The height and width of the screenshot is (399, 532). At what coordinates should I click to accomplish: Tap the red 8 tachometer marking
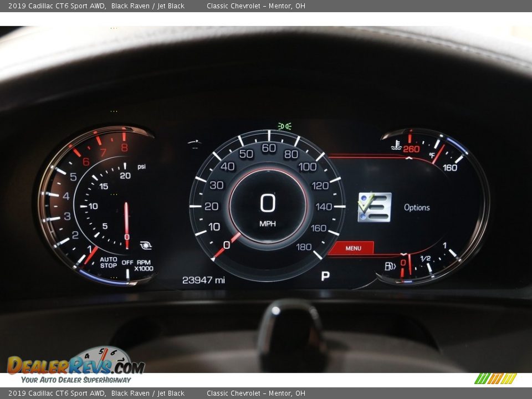(125, 147)
